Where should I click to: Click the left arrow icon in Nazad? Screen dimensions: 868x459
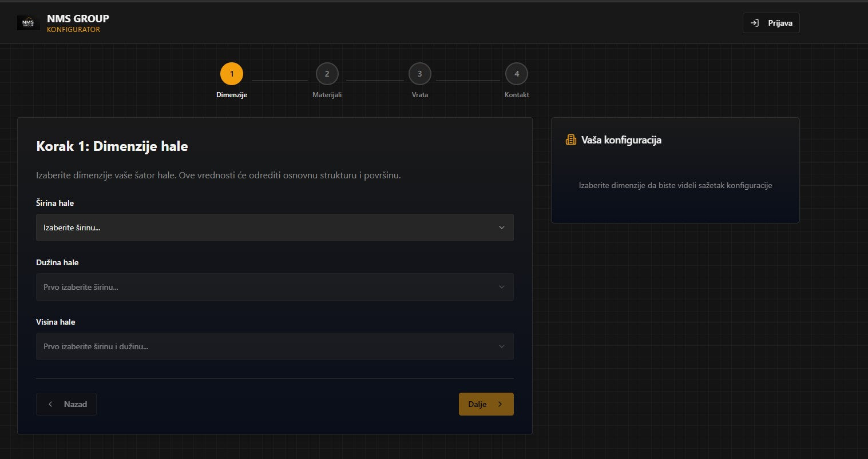50,404
